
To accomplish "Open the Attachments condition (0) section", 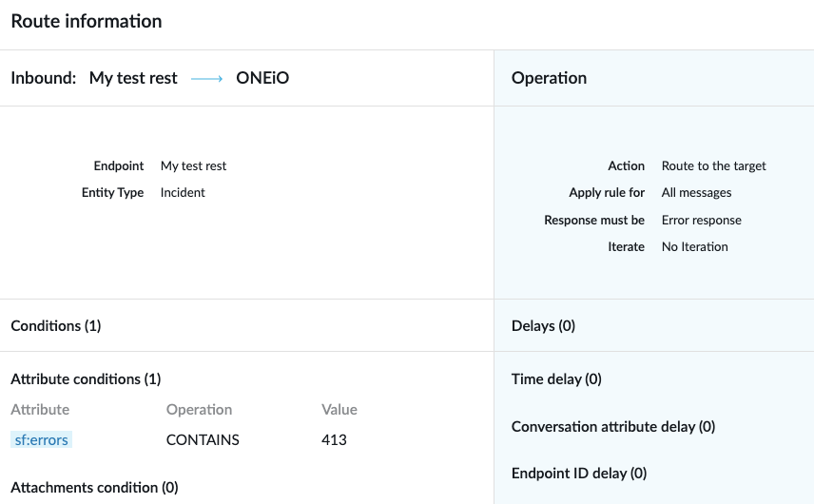I will [x=94, y=488].
